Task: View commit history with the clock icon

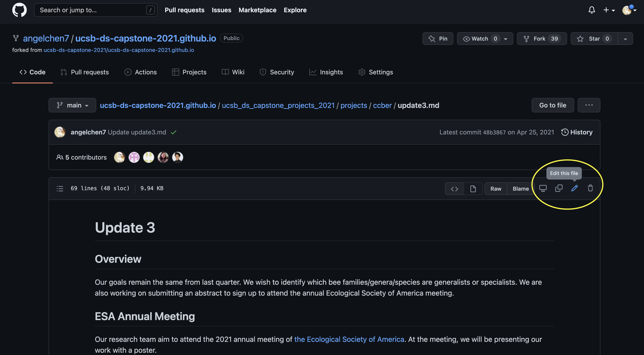Action: [565, 132]
